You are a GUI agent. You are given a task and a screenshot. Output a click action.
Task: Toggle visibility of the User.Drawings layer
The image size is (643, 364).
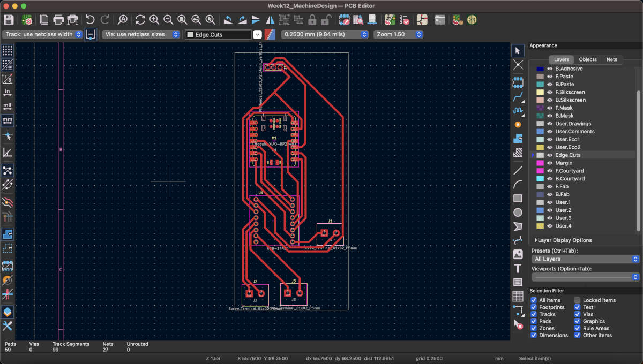[x=550, y=124]
